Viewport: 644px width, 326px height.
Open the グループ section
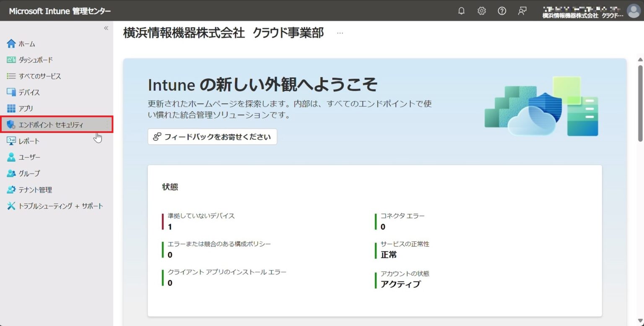tap(29, 173)
